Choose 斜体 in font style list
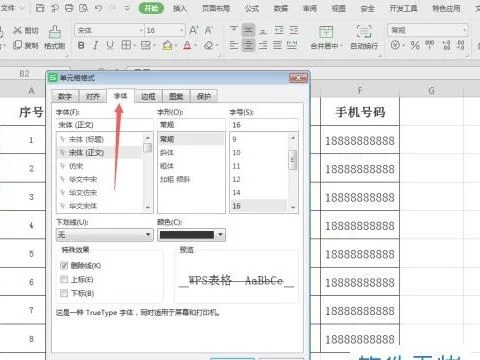 point(191,152)
